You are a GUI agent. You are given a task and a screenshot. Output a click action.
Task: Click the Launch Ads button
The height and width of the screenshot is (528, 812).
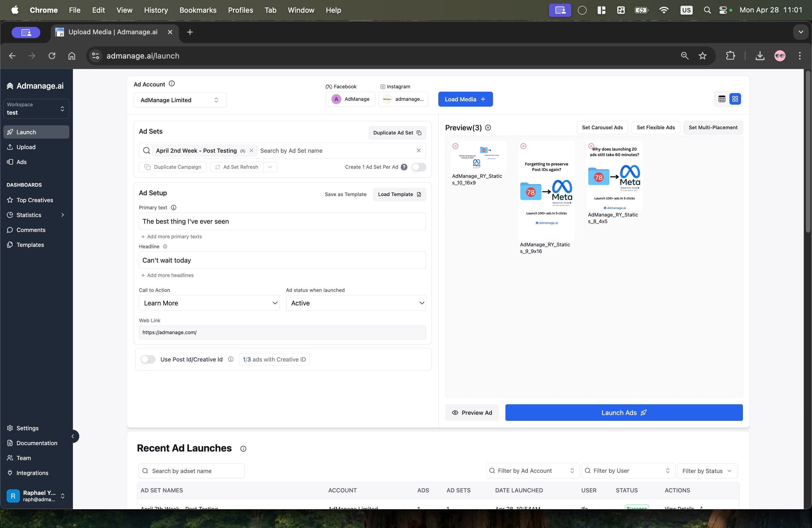pos(623,412)
